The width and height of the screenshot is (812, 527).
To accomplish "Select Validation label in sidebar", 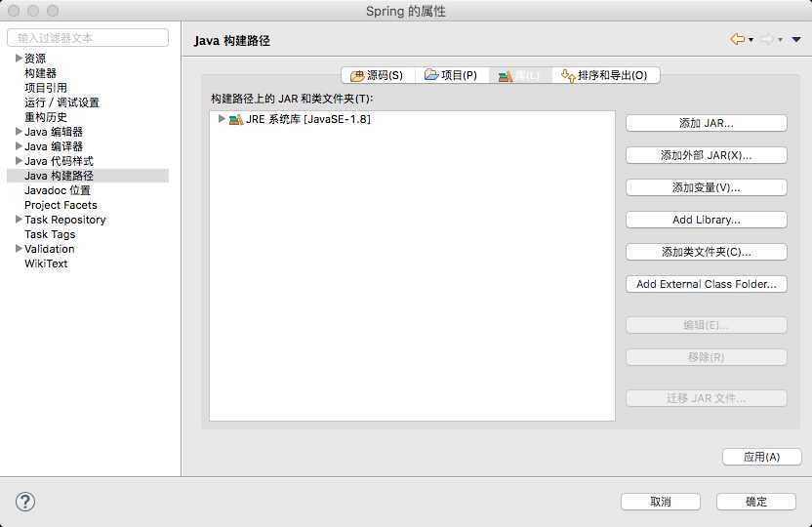I will (50, 249).
